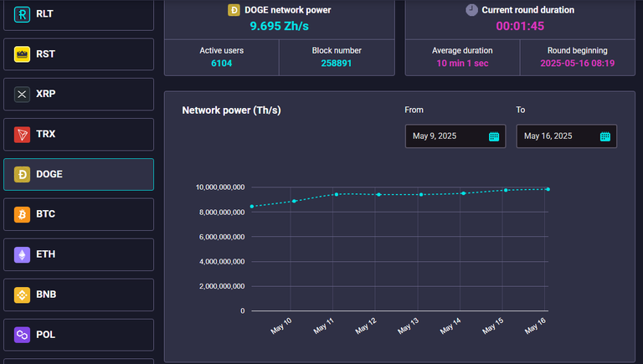This screenshot has width=643, height=364.
Task: Click the Active users value 6104
Action: point(221,63)
